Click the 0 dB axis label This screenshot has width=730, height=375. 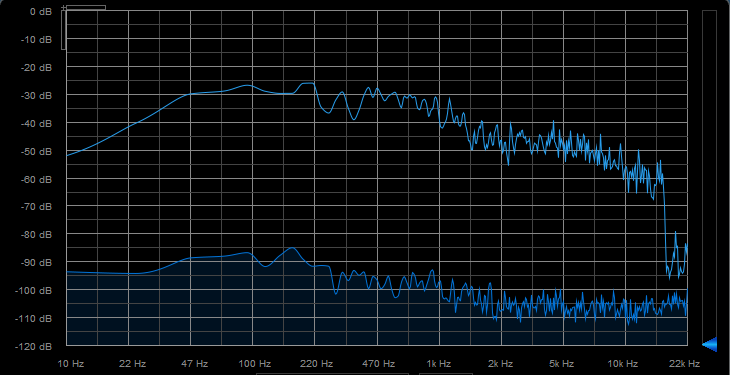[x=41, y=12]
